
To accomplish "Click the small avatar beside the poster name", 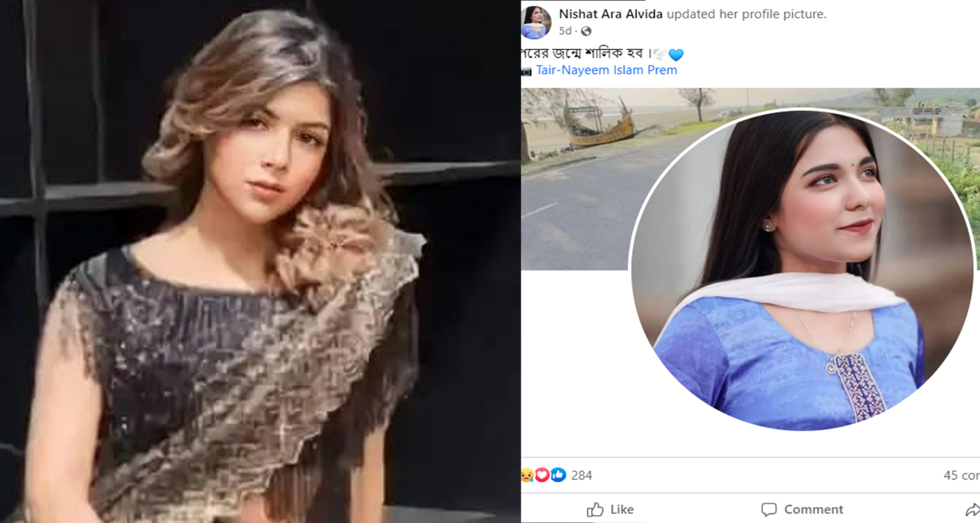I will (x=537, y=22).
